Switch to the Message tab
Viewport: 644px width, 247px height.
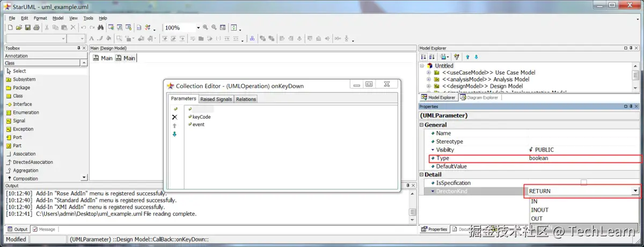[x=44, y=229]
